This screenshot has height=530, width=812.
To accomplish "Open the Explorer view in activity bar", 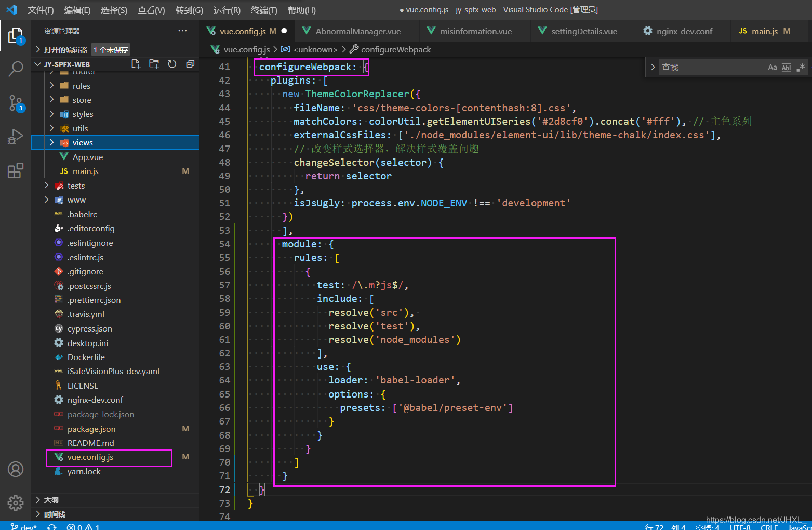I will [x=16, y=36].
